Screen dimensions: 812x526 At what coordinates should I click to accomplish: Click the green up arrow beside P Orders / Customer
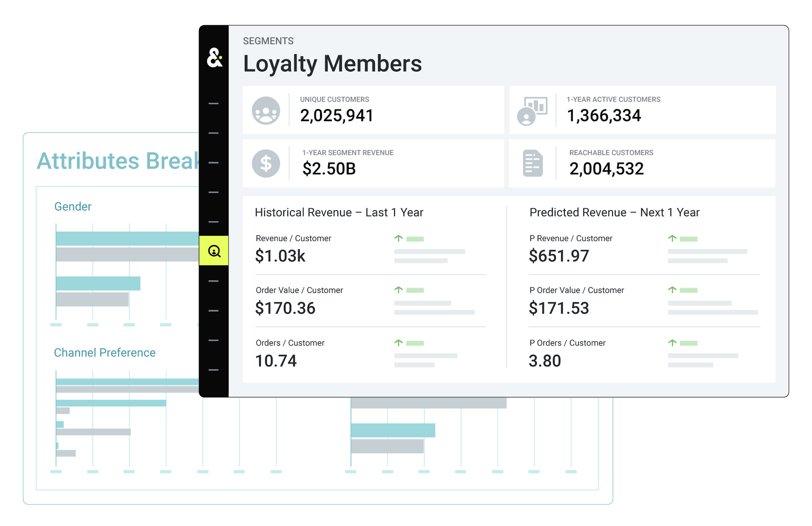click(672, 342)
